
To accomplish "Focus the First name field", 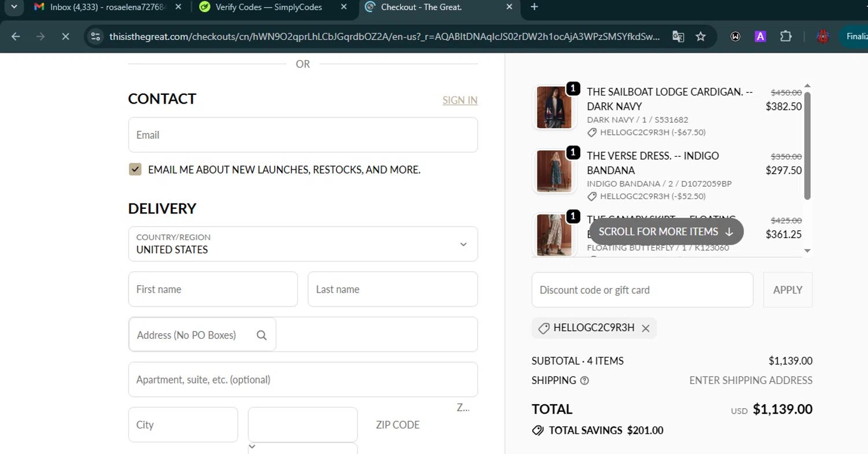I will (x=213, y=289).
